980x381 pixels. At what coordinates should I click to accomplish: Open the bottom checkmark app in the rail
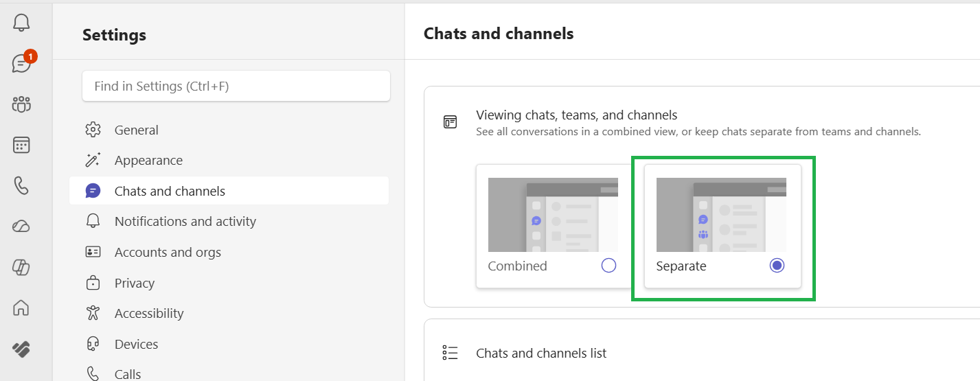pos(21,349)
